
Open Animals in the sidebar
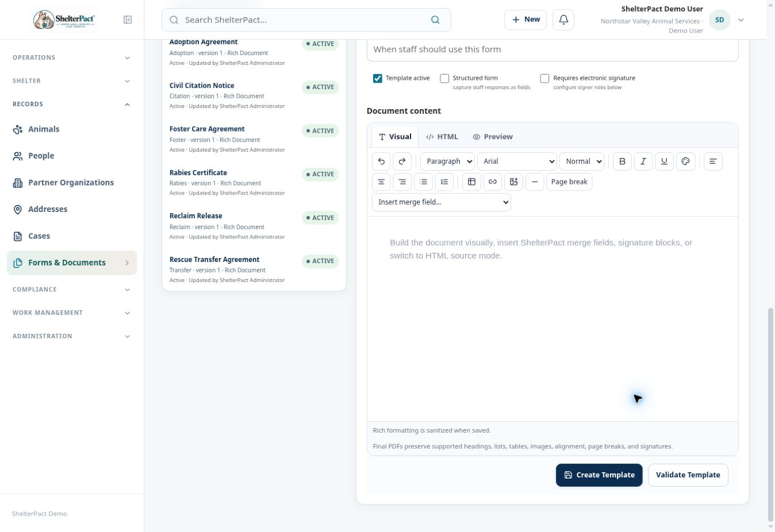coord(72,129)
